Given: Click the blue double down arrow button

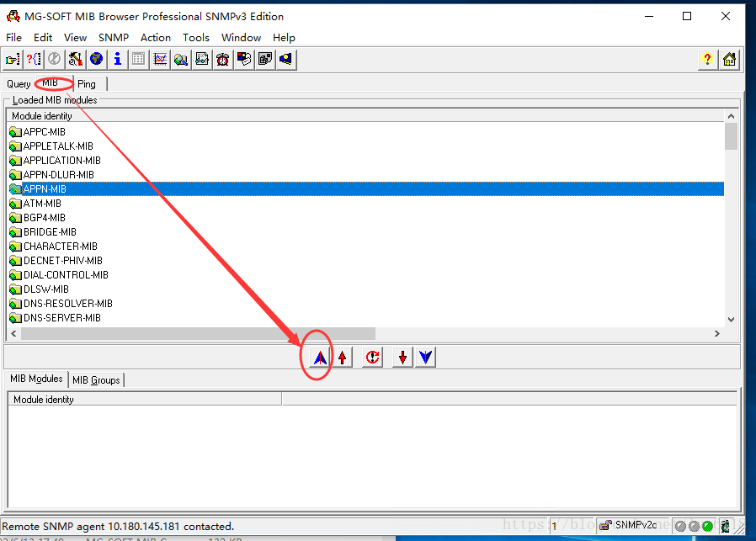Looking at the screenshot, I should point(425,358).
